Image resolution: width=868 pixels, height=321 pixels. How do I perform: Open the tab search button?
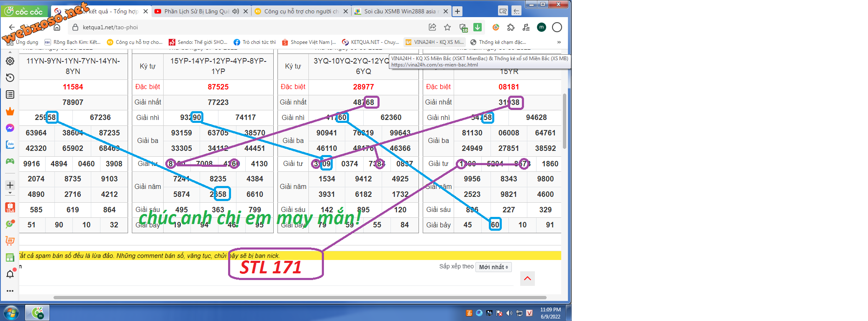click(503, 11)
